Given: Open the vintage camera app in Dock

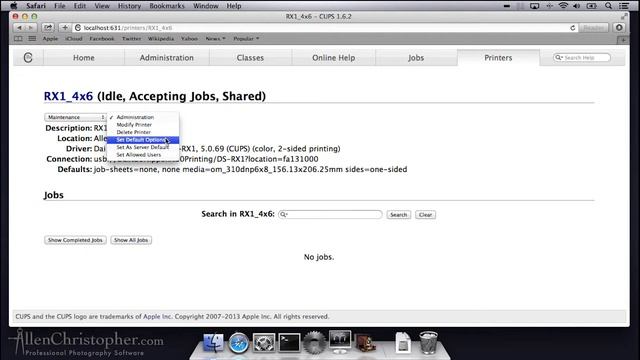Looking at the screenshot, I should (x=365, y=342).
